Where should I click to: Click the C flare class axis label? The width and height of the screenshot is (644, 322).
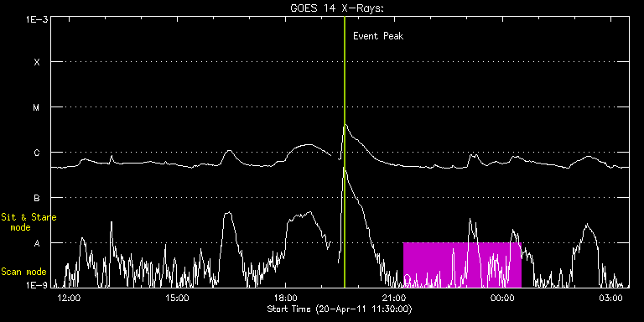pos(37,153)
